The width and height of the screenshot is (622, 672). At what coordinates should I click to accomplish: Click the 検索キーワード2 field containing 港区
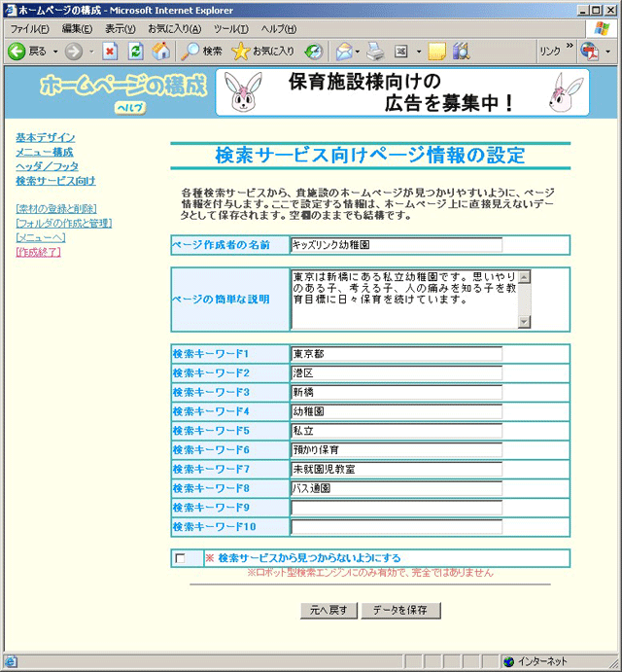[397, 373]
